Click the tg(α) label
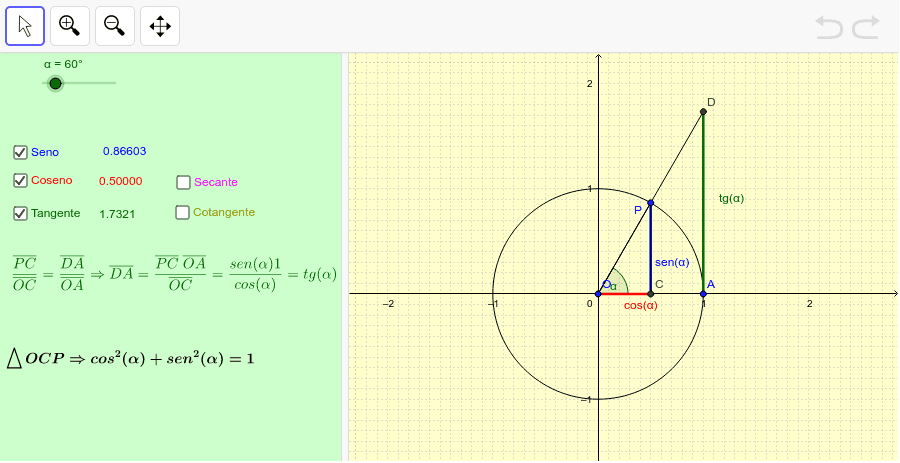This screenshot has width=900, height=463. [x=731, y=199]
